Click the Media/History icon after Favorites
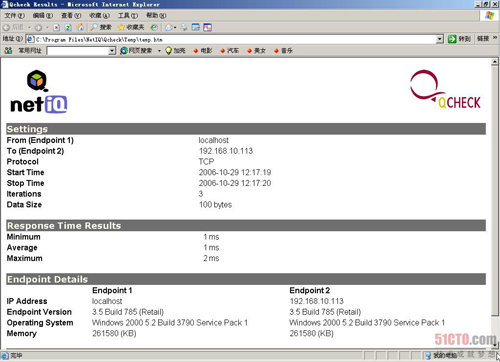 tap(154, 27)
